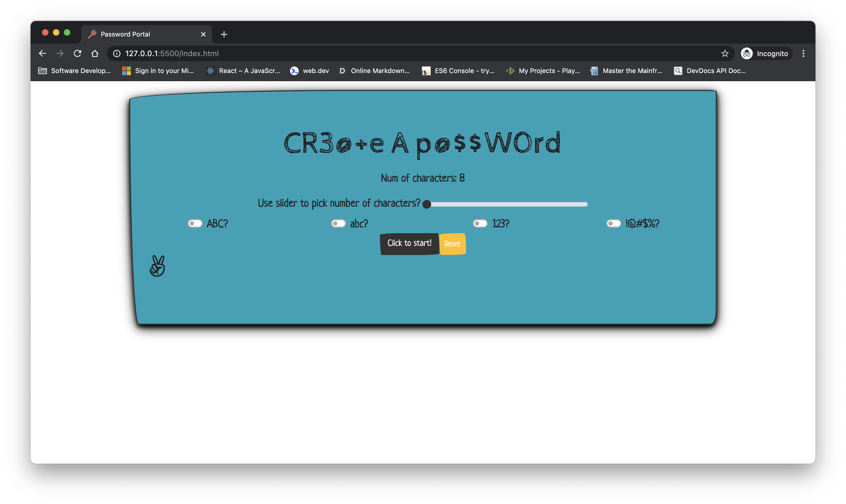The width and height of the screenshot is (846, 504).
Task: Switch on the !@#$%? symbols toggle
Action: click(614, 223)
